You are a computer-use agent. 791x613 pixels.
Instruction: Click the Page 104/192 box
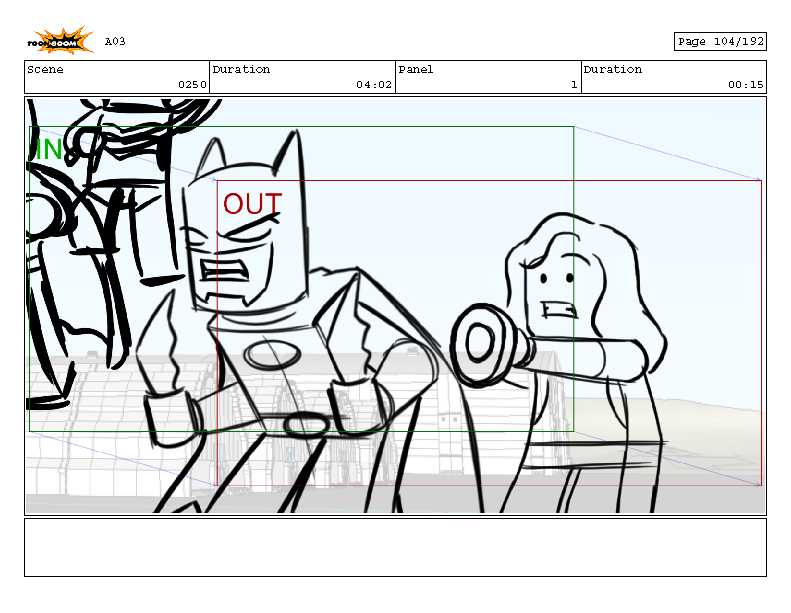[720, 41]
